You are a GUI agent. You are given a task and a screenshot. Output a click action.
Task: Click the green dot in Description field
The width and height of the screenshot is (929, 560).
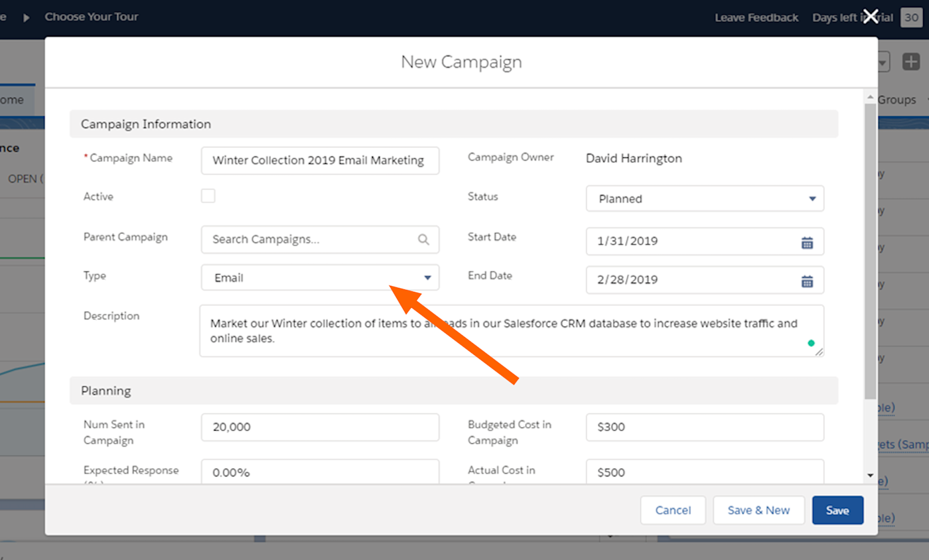811,343
